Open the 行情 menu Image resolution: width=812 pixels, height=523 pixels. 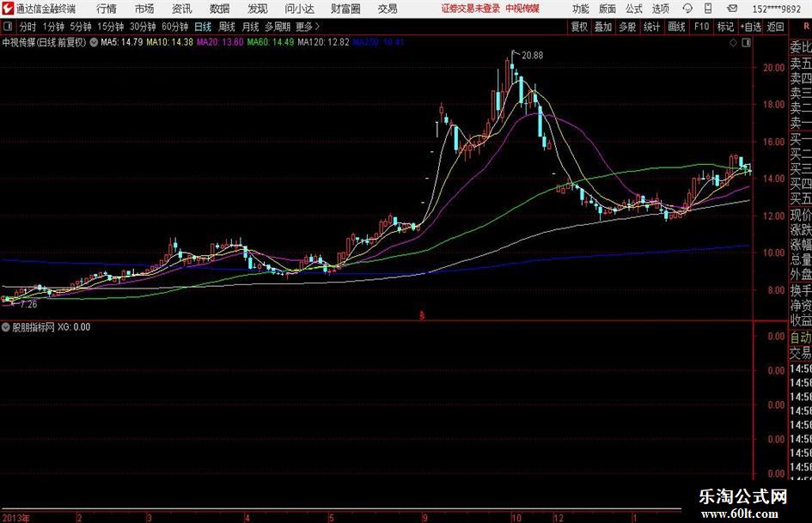tap(107, 9)
